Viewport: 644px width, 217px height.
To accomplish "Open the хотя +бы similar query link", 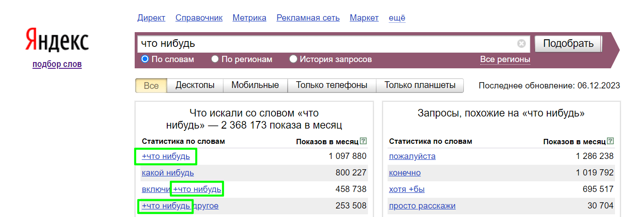I will coord(407,189).
